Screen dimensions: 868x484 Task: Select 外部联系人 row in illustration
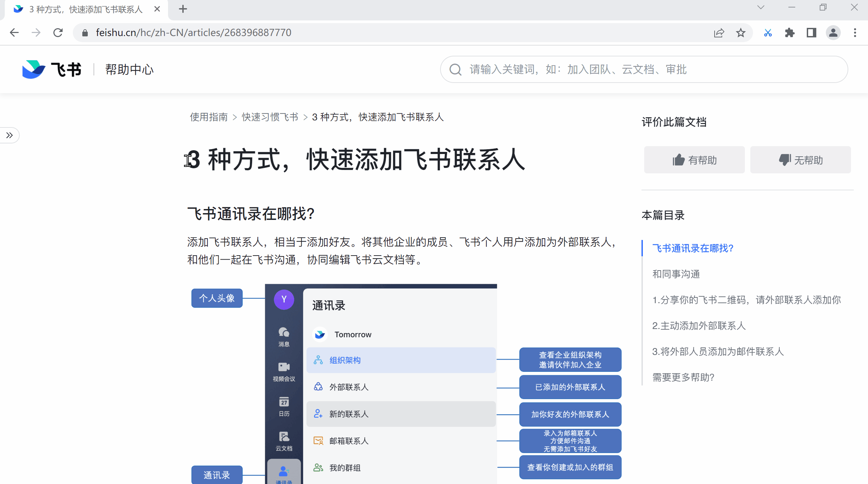point(401,387)
